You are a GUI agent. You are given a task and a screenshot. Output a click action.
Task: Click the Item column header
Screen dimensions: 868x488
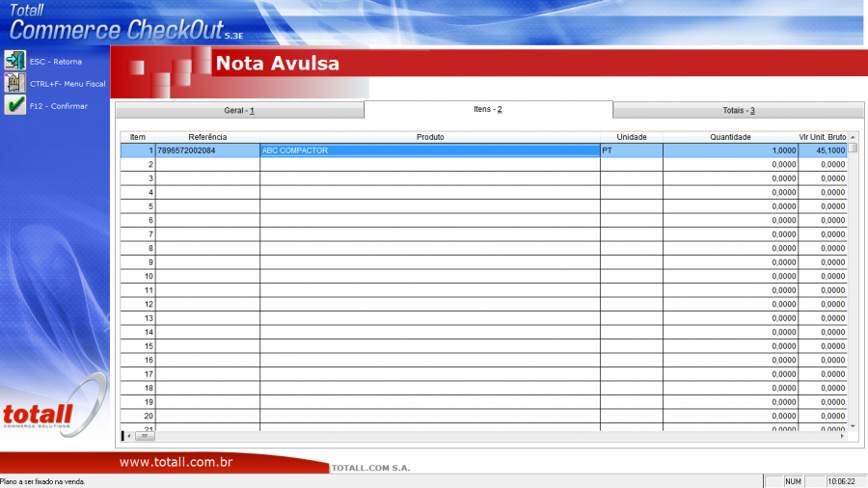coord(138,137)
